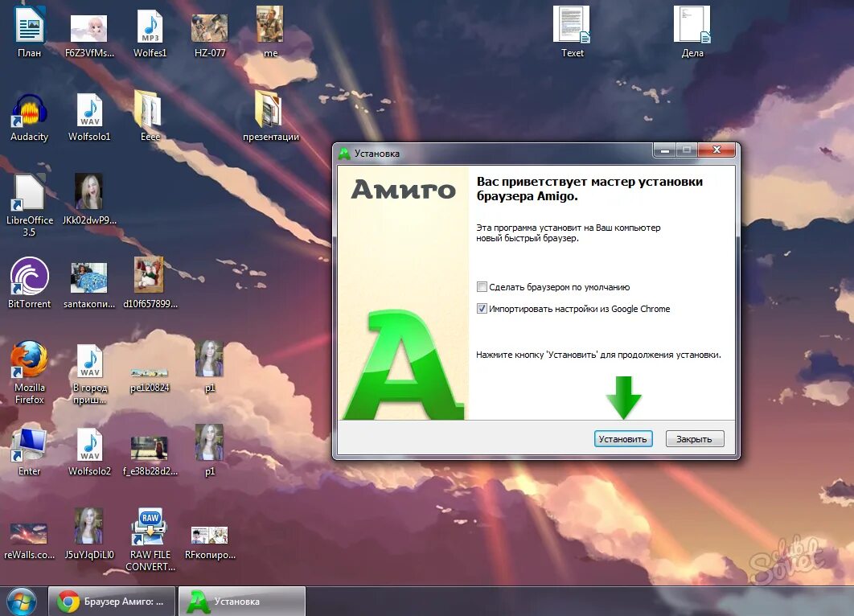Select the Enter computer shortcut
The width and height of the screenshot is (854, 616).
pyautogui.click(x=30, y=444)
